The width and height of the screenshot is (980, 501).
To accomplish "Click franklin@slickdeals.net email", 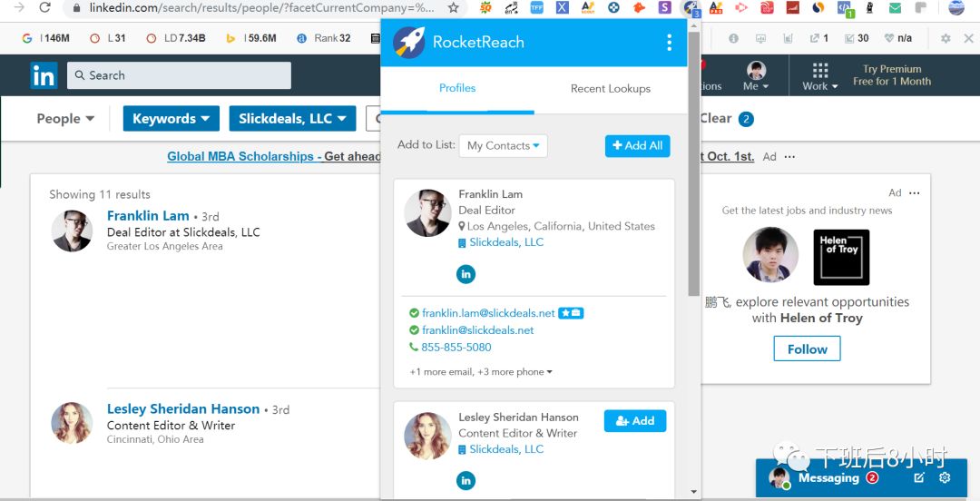I will pyautogui.click(x=477, y=329).
